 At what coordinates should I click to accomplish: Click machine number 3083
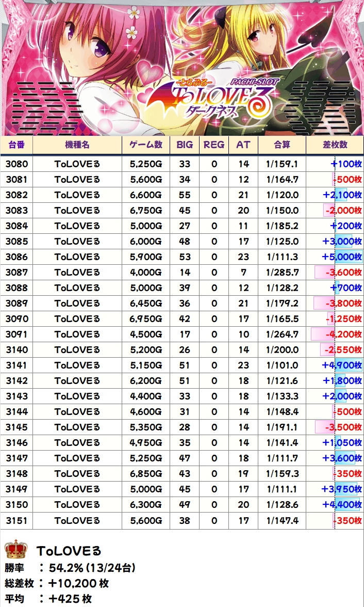point(16,211)
